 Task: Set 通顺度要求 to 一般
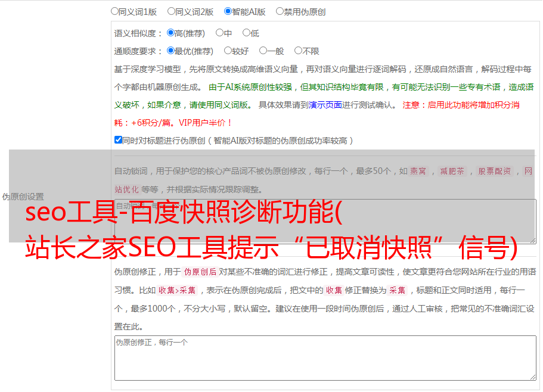point(263,51)
